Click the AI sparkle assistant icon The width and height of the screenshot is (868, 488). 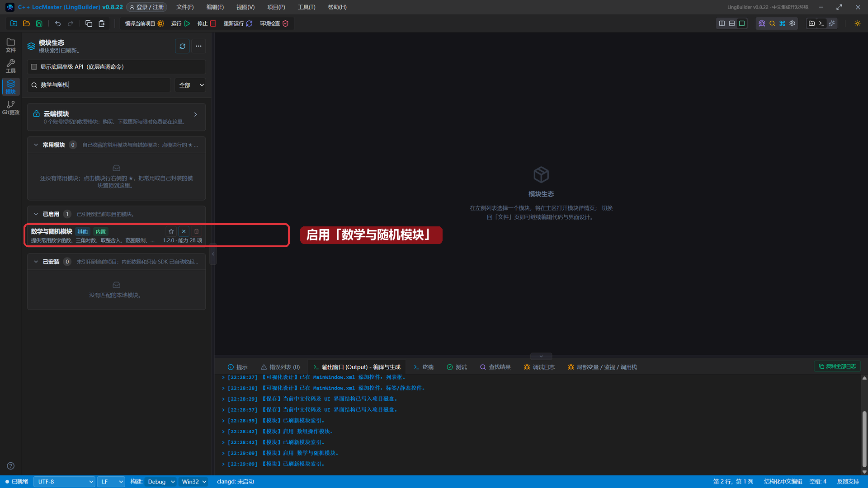pos(832,23)
